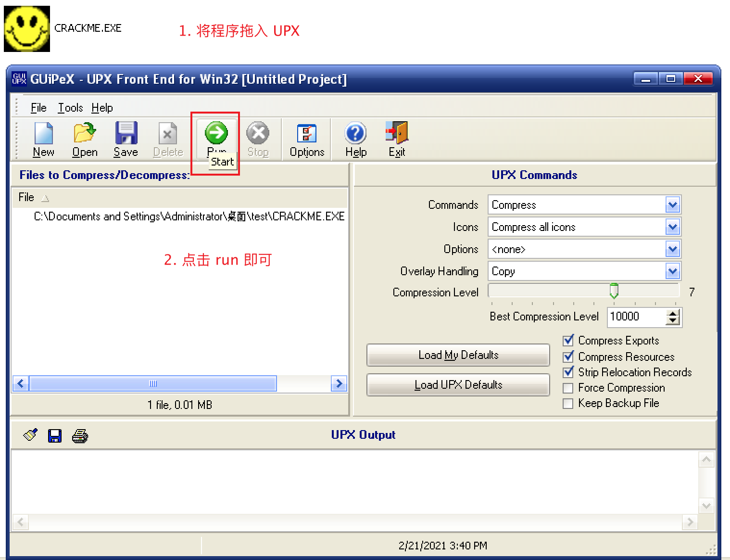This screenshot has height=560, width=730.
Task: Click the Load My Defaults button
Action: [x=458, y=355]
